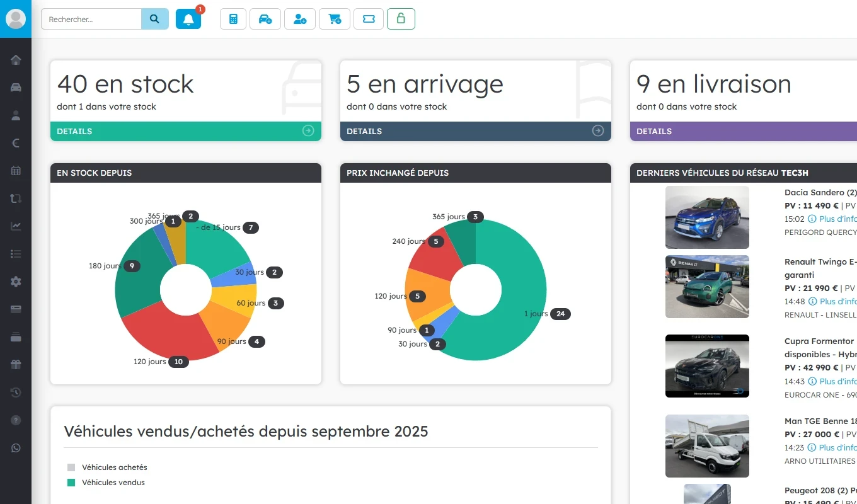The height and width of the screenshot is (504, 857).
Task: Open the list sidebar icon
Action: tap(16, 254)
